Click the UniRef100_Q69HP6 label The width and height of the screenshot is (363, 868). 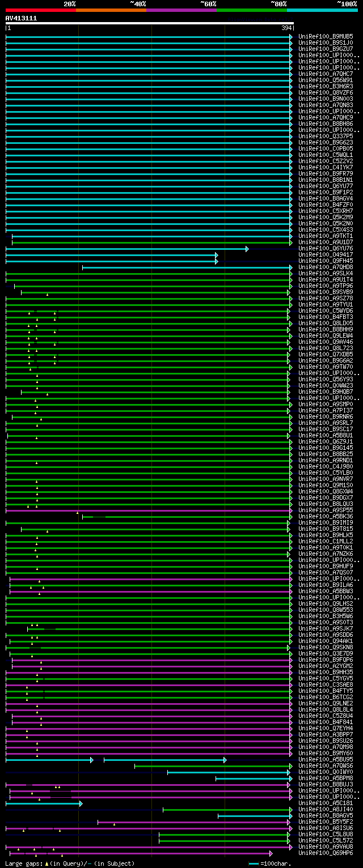pyautogui.click(x=326, y=853)
